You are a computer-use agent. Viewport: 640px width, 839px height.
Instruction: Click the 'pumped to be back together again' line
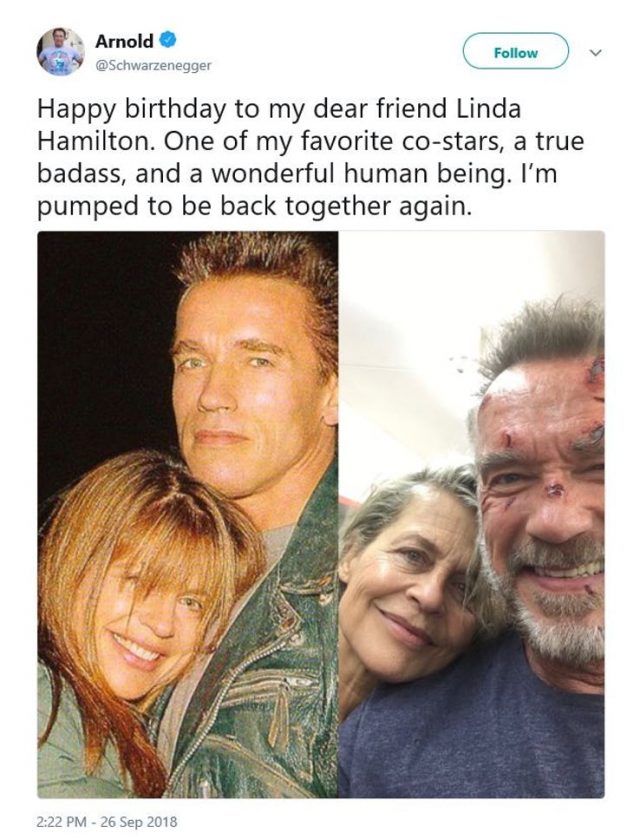255,207
